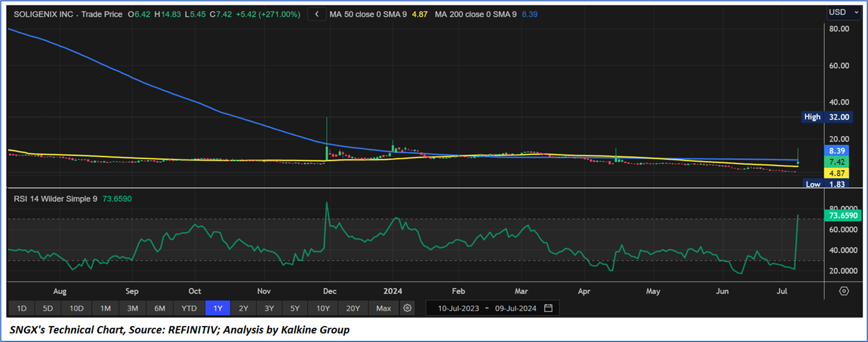Viewport: 868px width, 342px height.
Task: Edit the end date 09-Jul-2024
Action: click(x=516, y=308)
